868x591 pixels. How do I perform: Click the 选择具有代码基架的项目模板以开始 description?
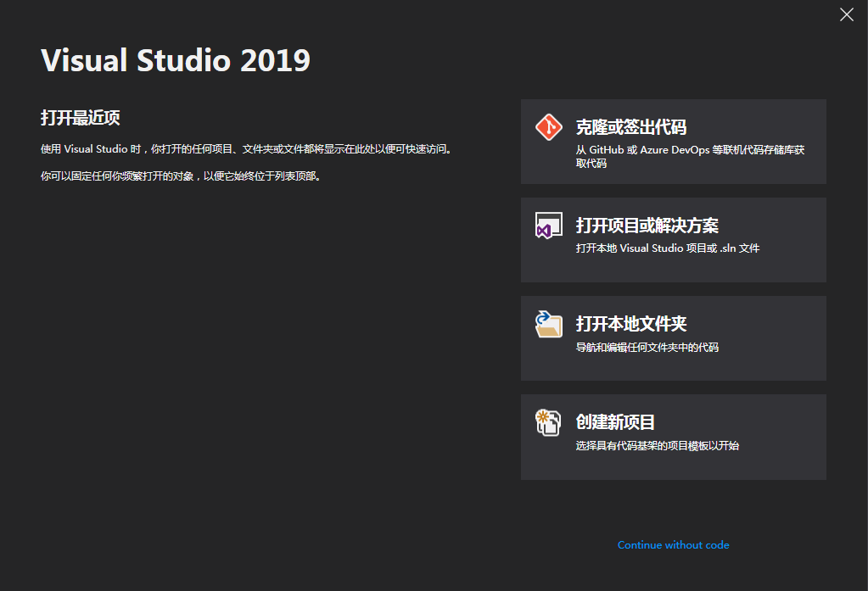coord(657,446)
